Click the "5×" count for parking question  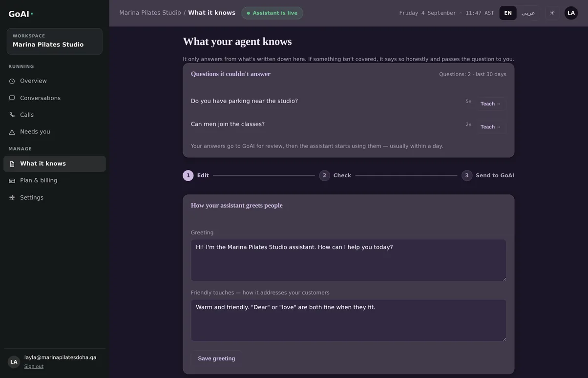(x=468, y=102)
